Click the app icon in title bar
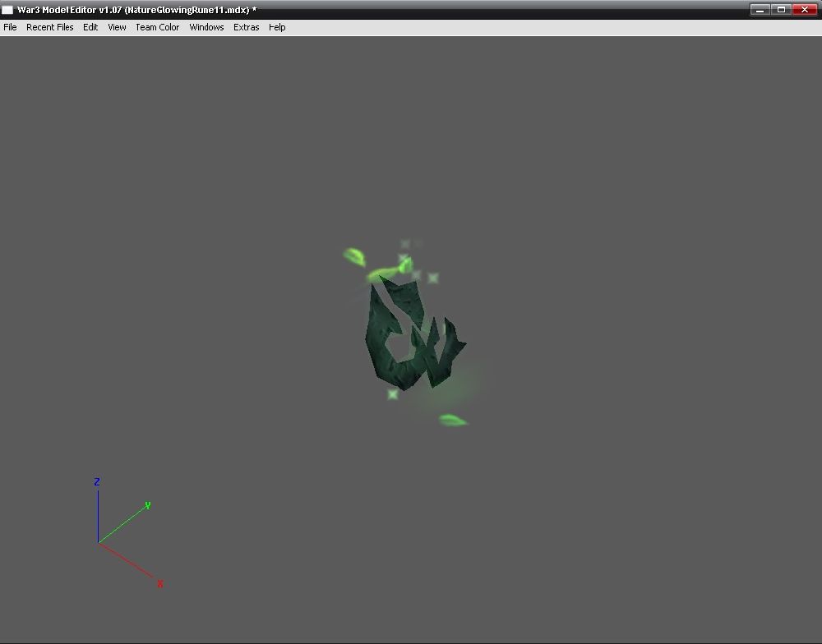 [7, 10]
